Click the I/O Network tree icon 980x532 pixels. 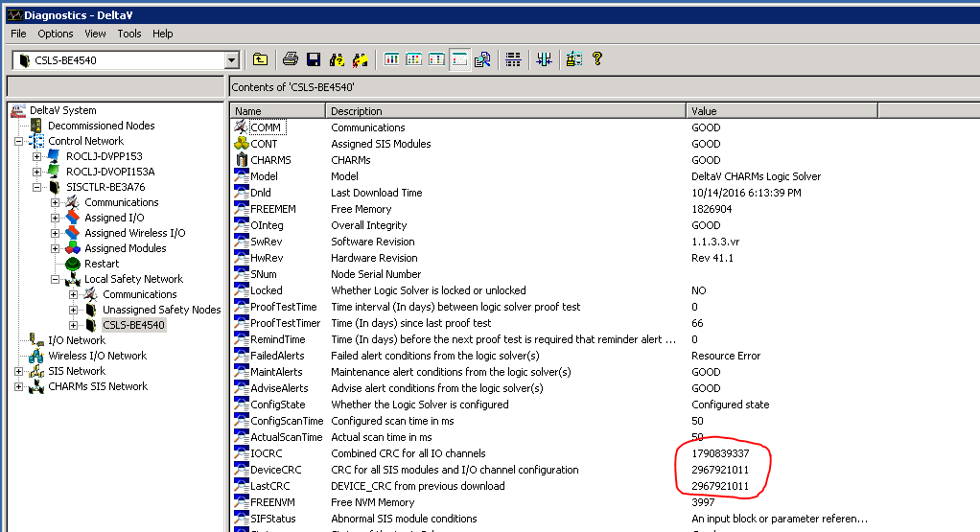pos(36,340)
